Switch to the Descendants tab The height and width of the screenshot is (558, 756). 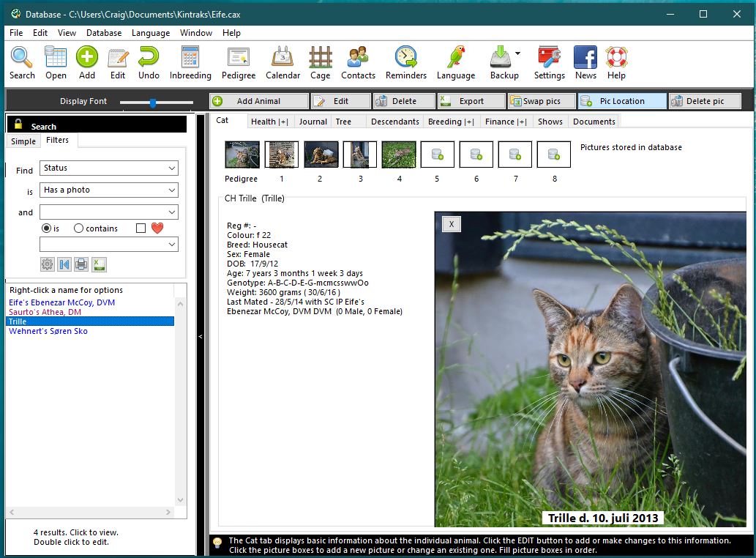pos(394,122)
